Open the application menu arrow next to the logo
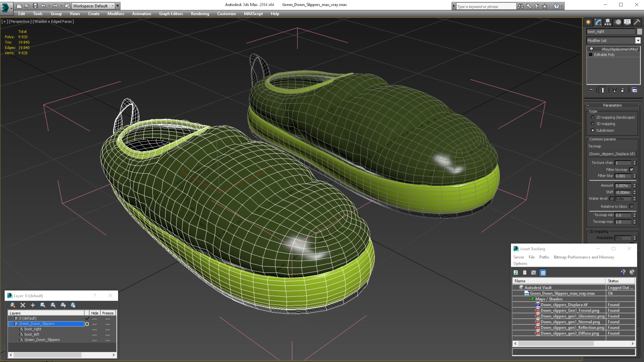This screenshot has height=362, width=644. pyautogui.click(x=11, y=8)
